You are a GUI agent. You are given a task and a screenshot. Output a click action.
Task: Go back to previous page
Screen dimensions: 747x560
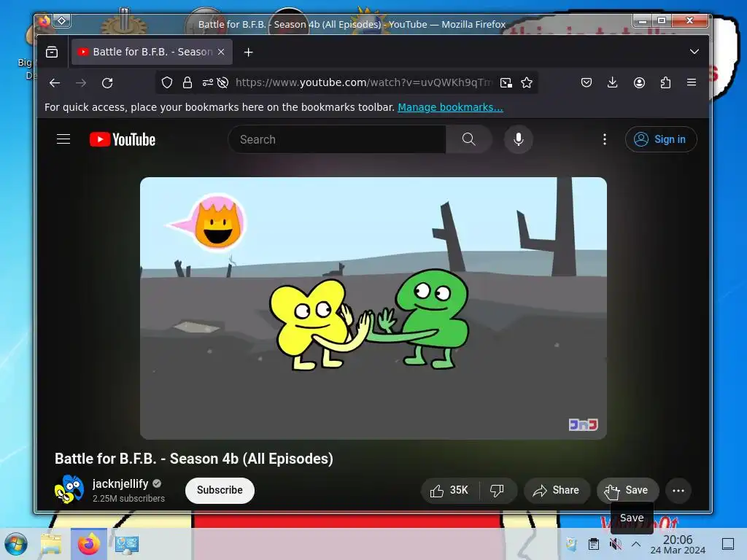click(55, 83)
